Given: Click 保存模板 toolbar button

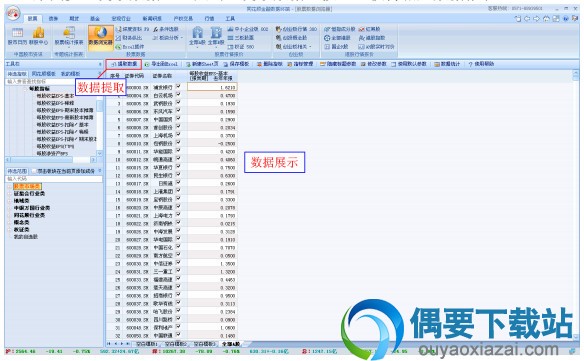Looking at the screenshot, I should pyautogui.click(x=236, y=64).
